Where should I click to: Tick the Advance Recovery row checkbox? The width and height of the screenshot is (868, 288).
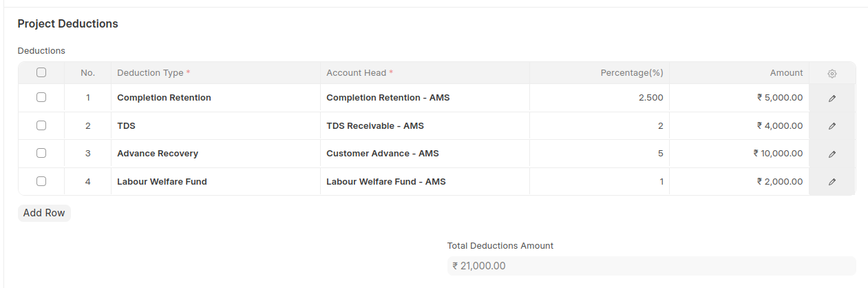[x=41, y=153]
